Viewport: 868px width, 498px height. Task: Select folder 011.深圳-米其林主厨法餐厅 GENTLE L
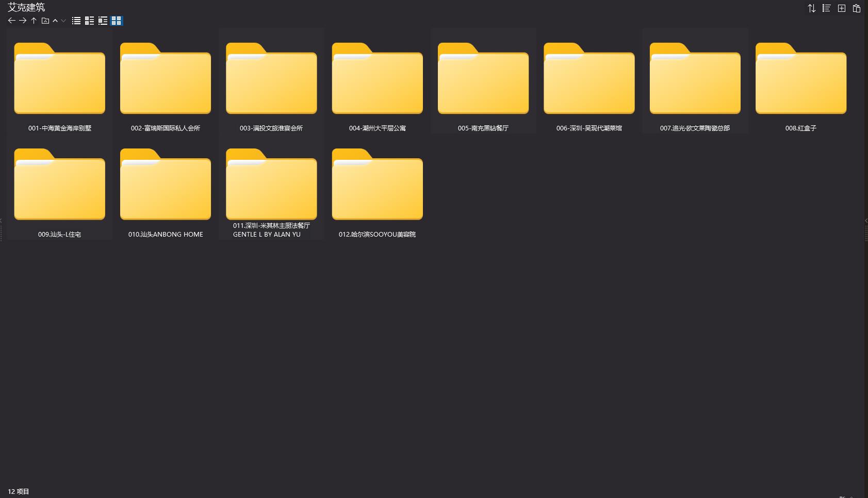(x=271, y=188)
